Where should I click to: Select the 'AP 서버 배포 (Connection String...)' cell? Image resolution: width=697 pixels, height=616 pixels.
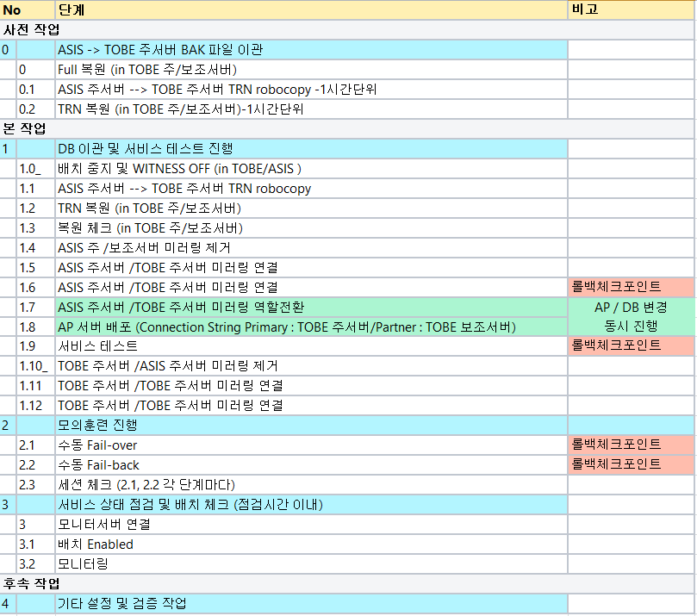(311, 327)
